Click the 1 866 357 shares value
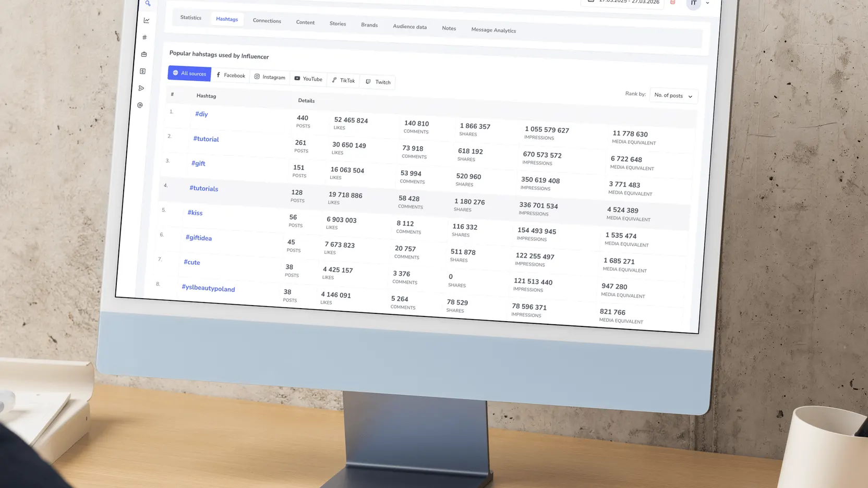The height and width of the screenshot is (488, 868). pos(475,126)
